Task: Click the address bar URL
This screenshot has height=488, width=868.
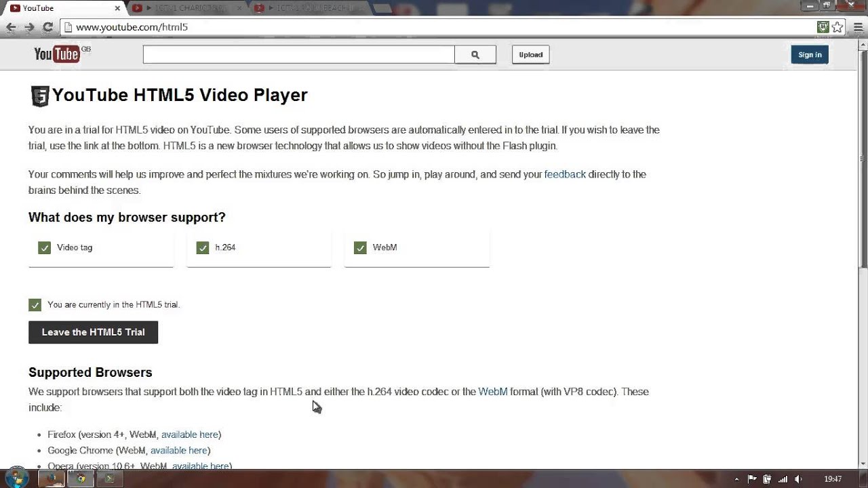Action: click(132, 27)
